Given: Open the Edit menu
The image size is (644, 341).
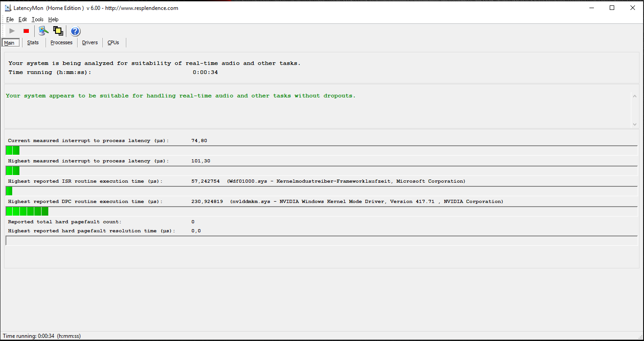Looking at the screenshot, I should pos(23,19).
